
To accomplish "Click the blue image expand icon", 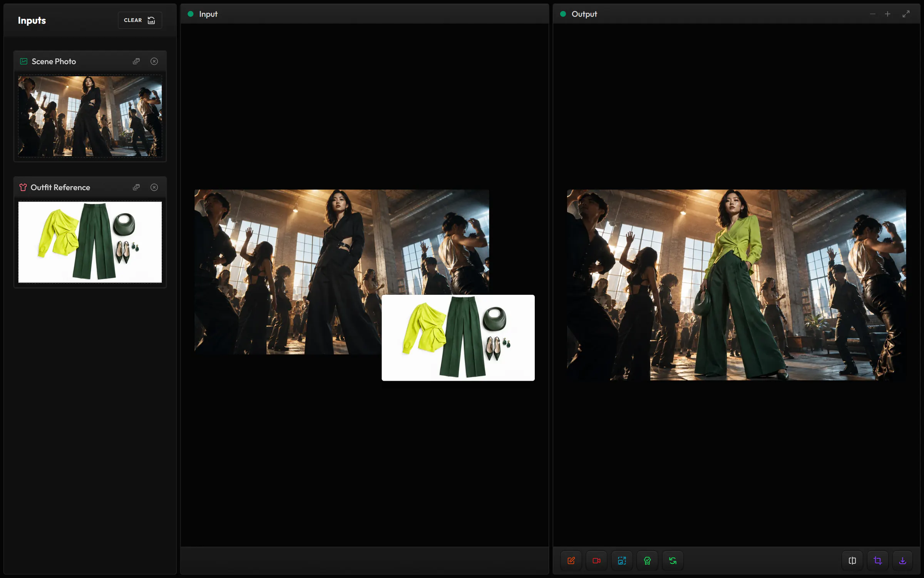I will 622,561.
